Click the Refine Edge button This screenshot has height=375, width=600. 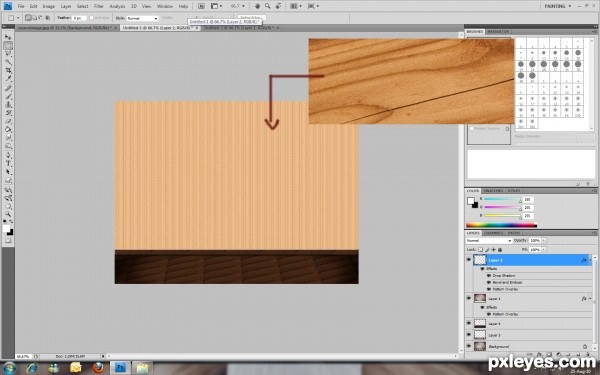click(x=251, y=18)
